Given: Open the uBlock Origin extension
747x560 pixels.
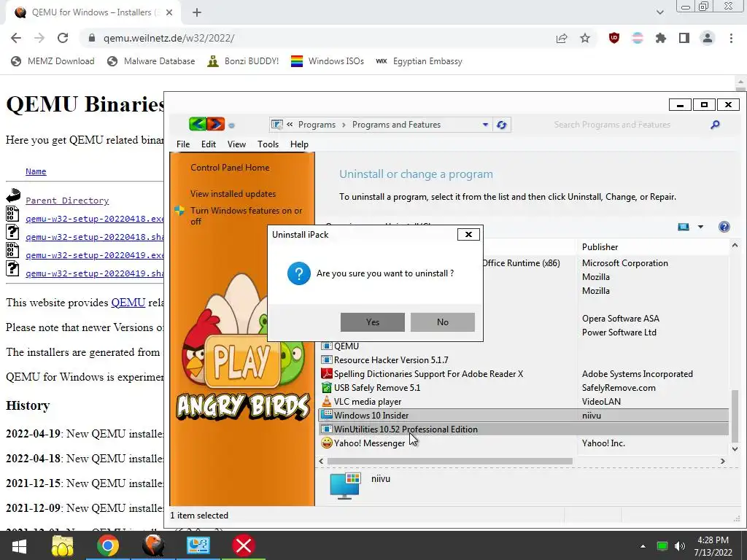Looking at the screenshot, I should pyautogui.click(x=614, y=38).
